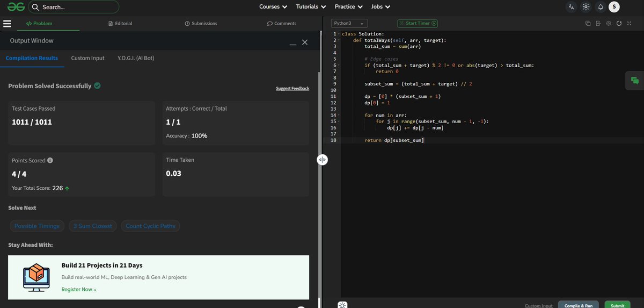This screenshot has width=644, height=308.
Task: Open the hamburger sidebar menu
Action: pyautogui.click(x=8, y=24)
